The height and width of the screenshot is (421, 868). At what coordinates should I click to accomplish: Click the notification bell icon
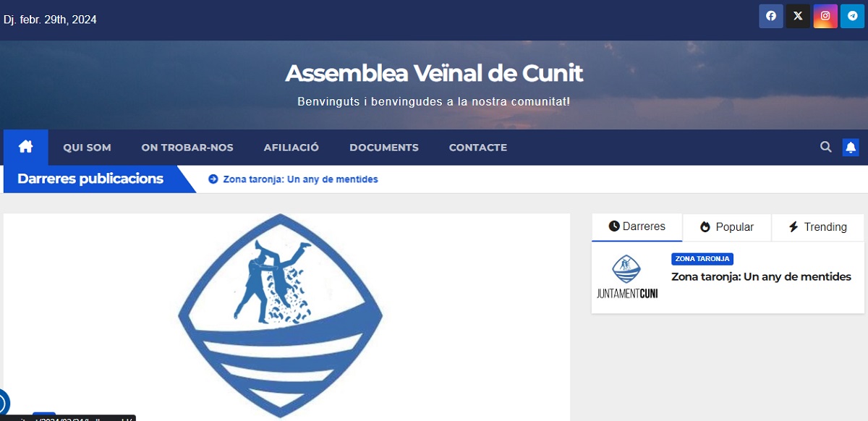[851, 147]
